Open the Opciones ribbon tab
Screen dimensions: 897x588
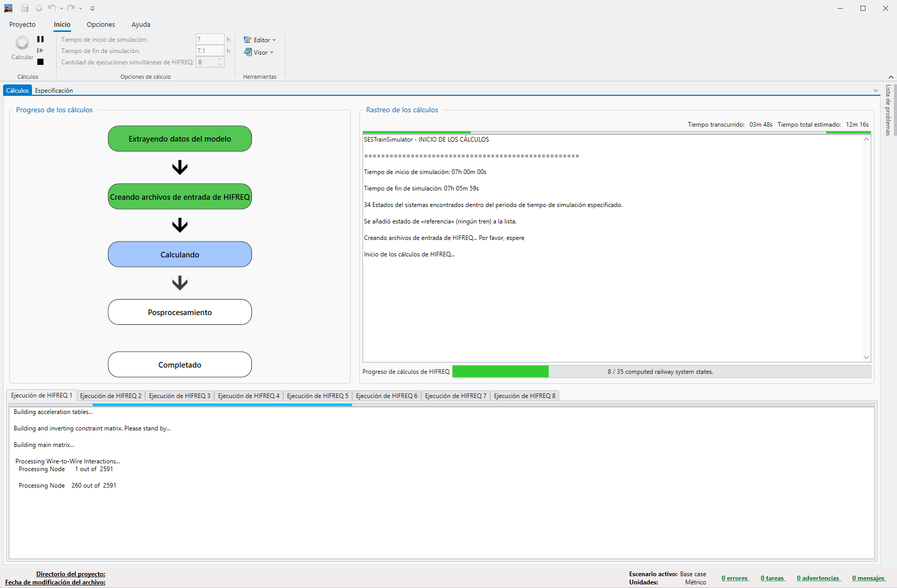pos(100,24)
